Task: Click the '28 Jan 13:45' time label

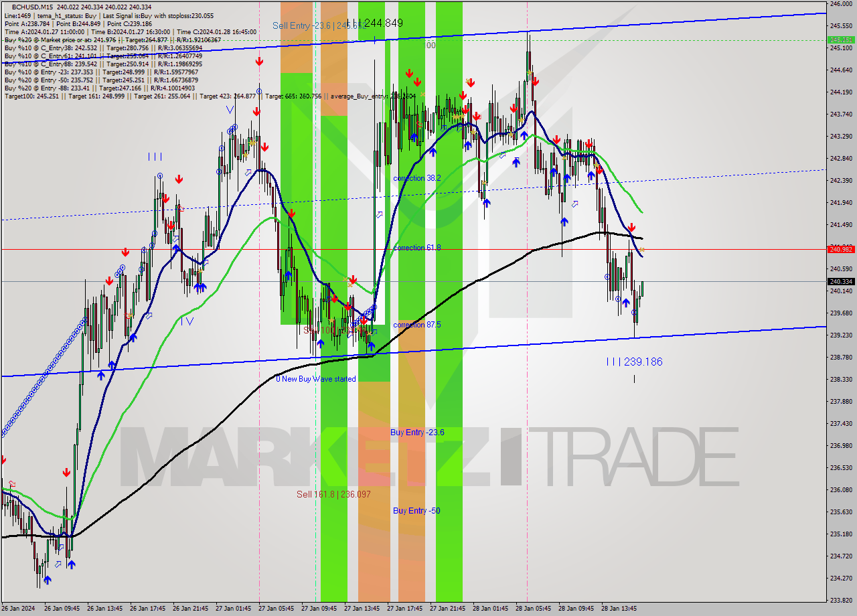Action: pos(619,609)
